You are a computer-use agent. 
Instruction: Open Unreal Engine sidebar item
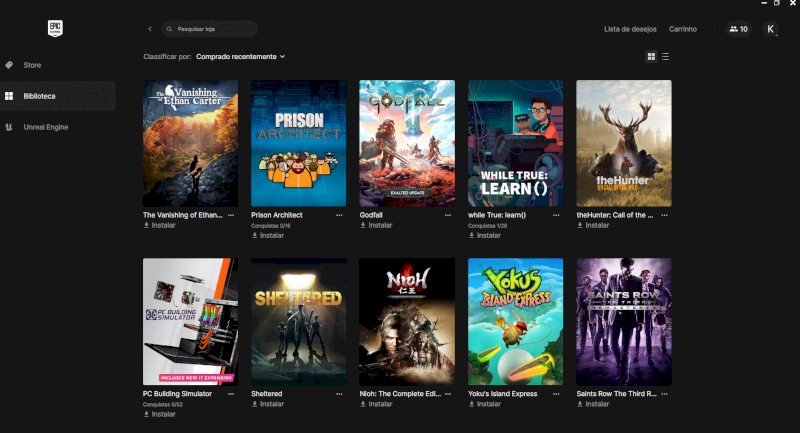click(45, 127)
